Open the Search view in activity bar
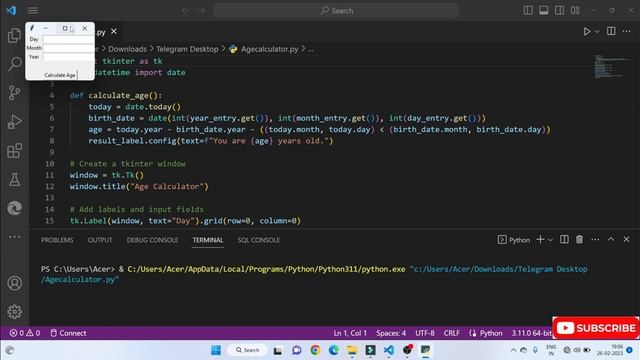640x360 pixels. [14, 64]
